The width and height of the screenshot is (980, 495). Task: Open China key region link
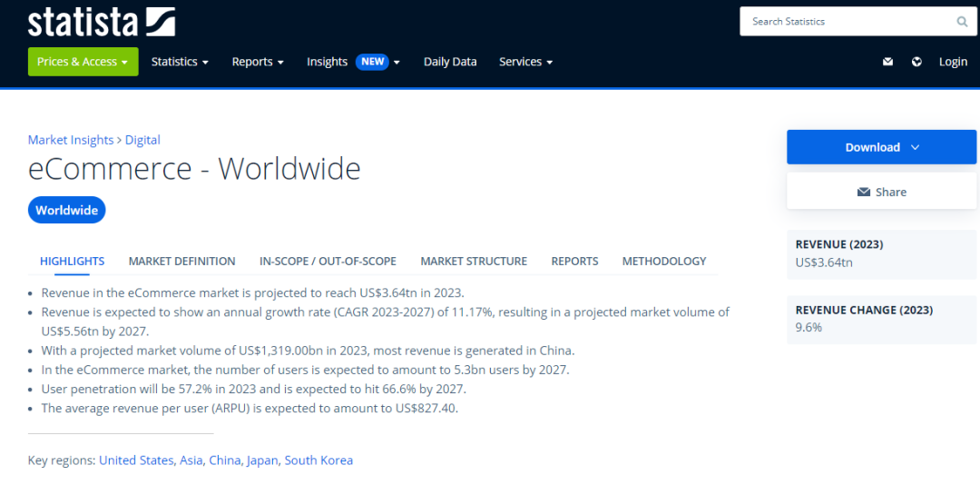pyautogui.click(x=225, y=460)
